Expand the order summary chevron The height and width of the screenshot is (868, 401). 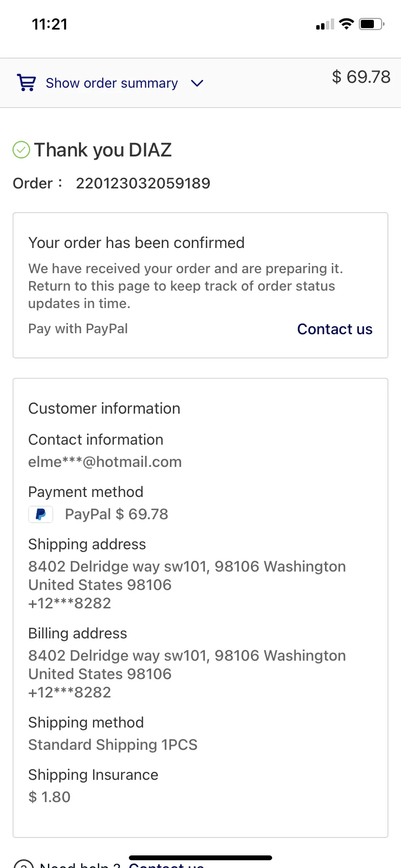[197, 83]
